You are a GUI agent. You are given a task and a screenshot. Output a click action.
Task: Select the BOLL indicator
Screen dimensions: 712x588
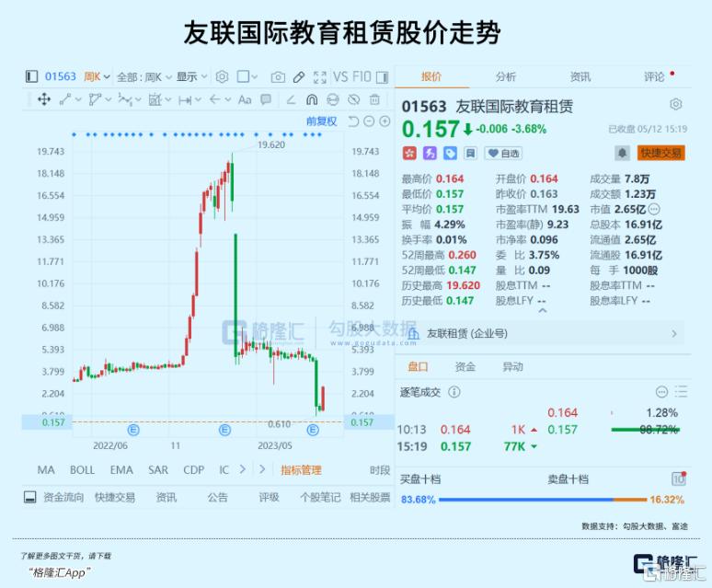pos(82,470)
